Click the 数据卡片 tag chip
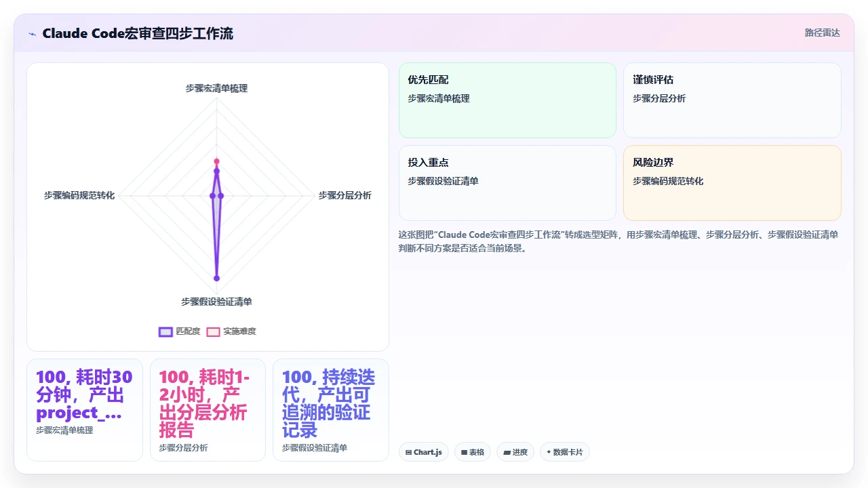 (x=565, y=452)
